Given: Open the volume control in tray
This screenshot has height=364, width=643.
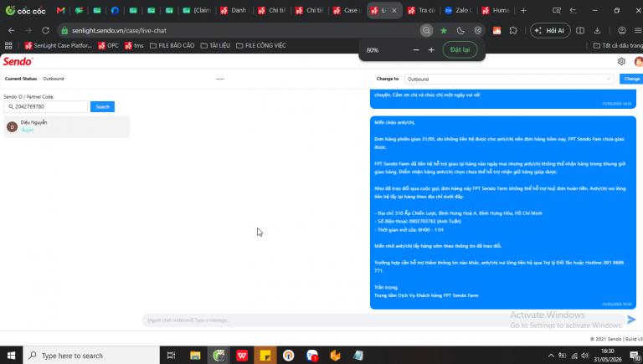Looking at the screenshot, I should 585,356.
